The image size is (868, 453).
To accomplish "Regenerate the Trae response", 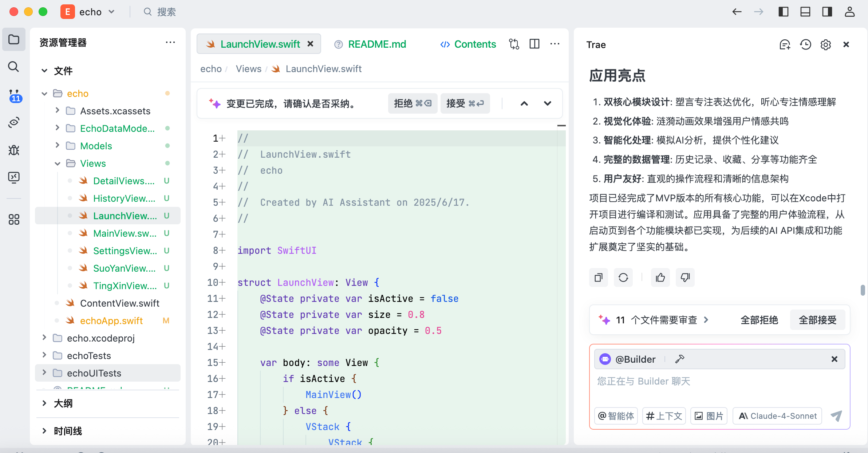I will 623,277.
